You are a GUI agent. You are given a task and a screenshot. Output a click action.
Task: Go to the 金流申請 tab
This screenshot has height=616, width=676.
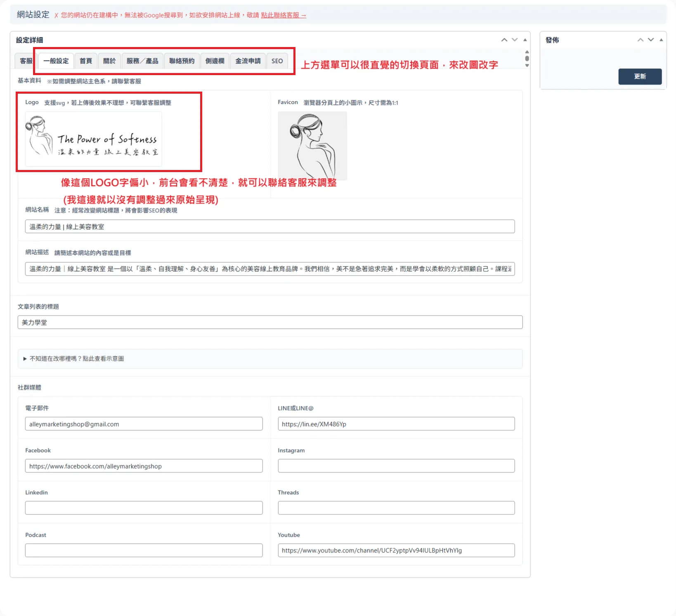click(248, 61)
